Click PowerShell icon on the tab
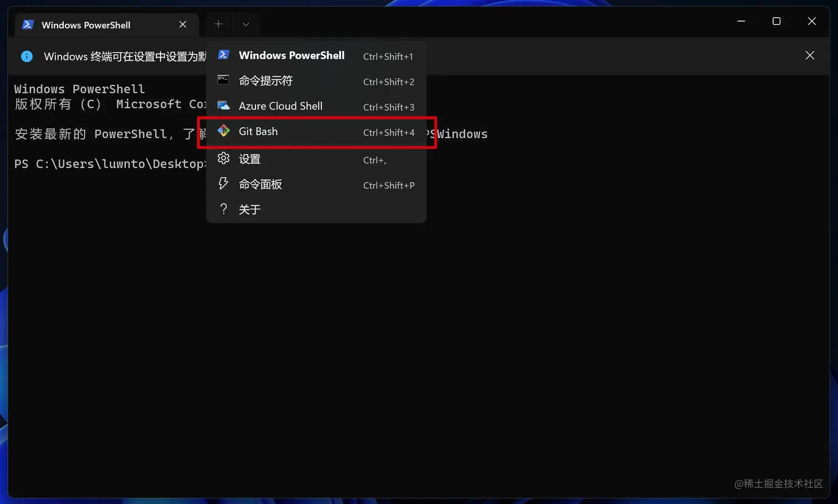Screen dimensions: 838x504 click(x=28, y=24)
